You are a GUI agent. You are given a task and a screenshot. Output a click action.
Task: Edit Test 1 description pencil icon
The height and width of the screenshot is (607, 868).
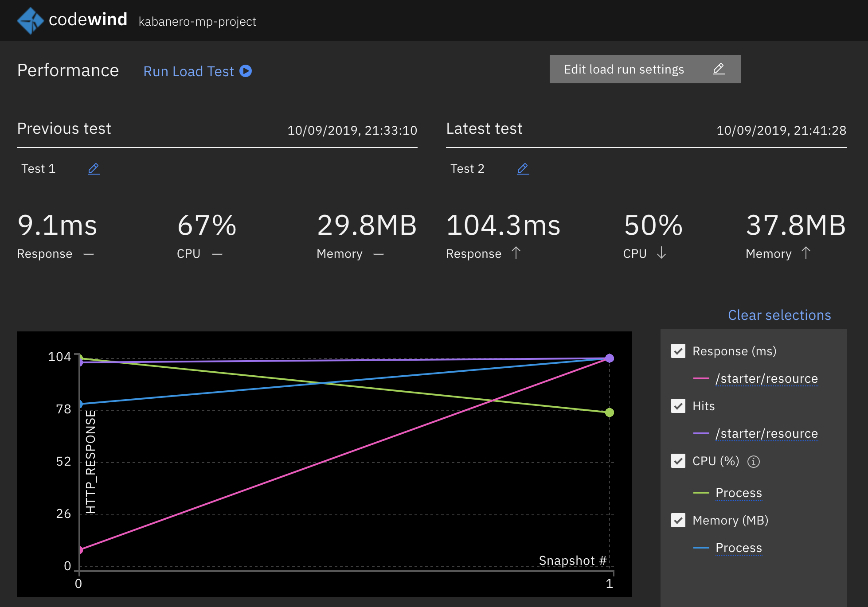coord(94,169)
